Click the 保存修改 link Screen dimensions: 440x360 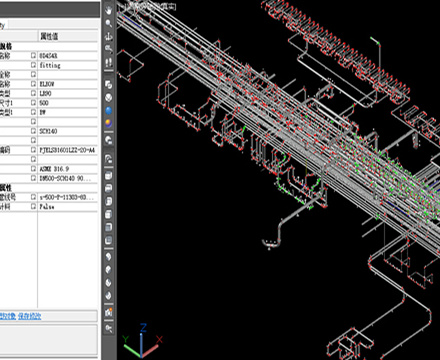(x=30, y=316)
